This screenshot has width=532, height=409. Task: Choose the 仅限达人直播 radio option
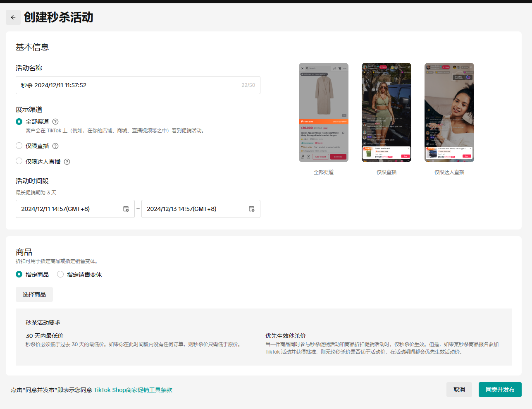click(19, 161)
